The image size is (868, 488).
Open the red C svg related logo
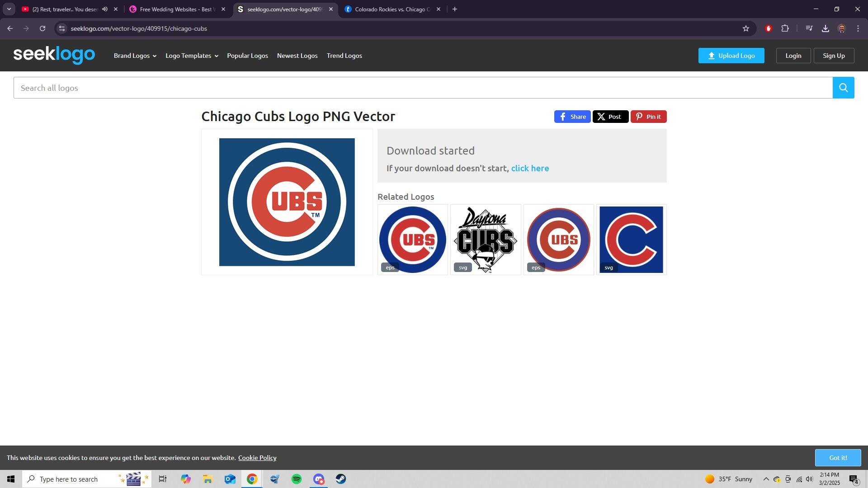click(x=631, y=239)
